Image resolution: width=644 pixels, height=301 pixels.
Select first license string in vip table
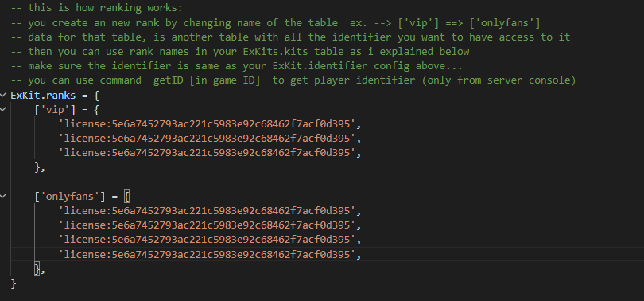tap(207, 123)
